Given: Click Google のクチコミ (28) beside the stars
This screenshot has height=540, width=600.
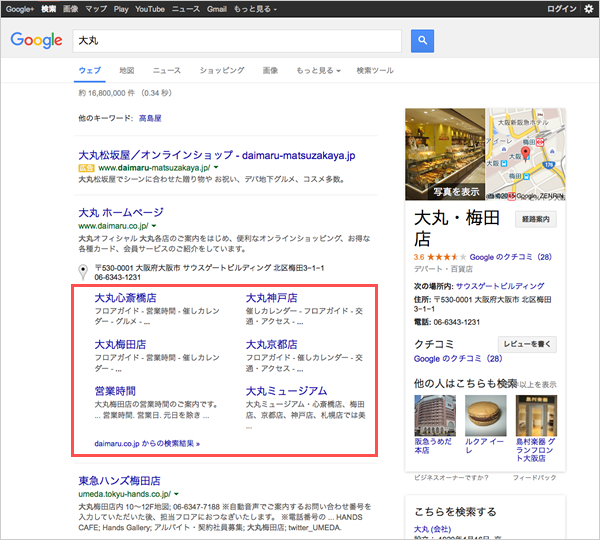Looking at the screenshot, I should tap(510, 257).
